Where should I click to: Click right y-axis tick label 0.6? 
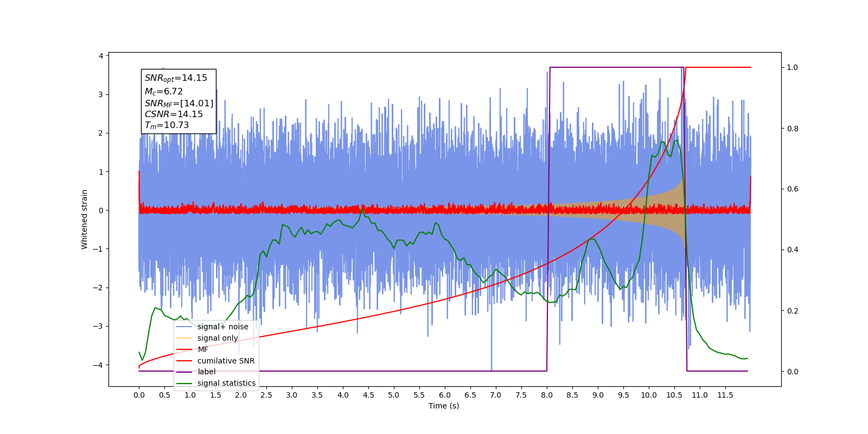[793, 189]
